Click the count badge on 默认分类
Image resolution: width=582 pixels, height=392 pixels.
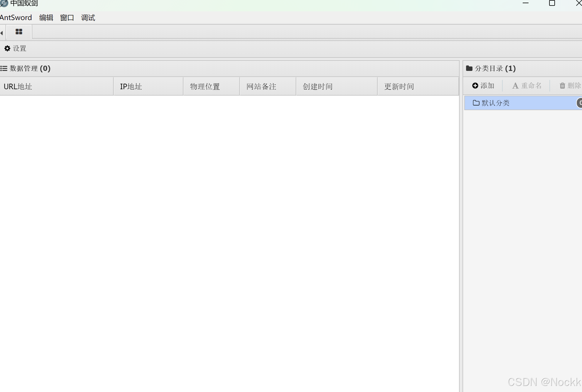(579, 103)
